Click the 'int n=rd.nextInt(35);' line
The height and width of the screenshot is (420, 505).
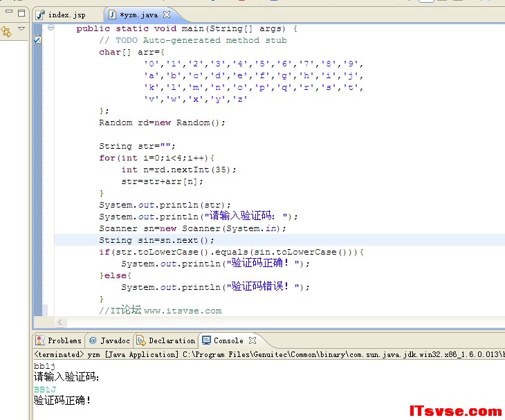coord(178,170)
